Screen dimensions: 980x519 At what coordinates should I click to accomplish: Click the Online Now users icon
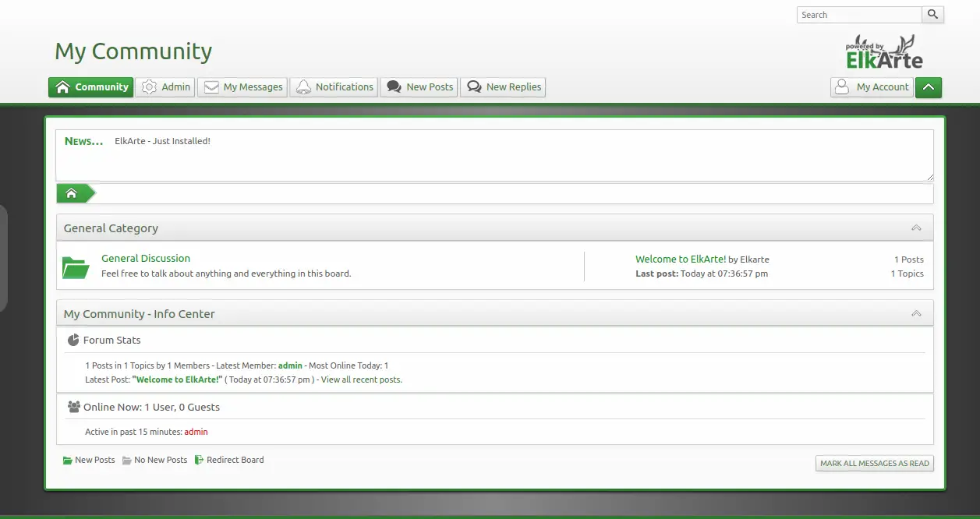coord(74,407)
